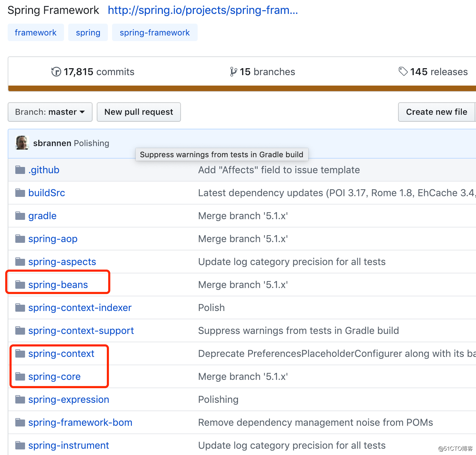Click the New pull request button
Screen dimensions: 476x455
pyautogui.click(x=139, y=112)
